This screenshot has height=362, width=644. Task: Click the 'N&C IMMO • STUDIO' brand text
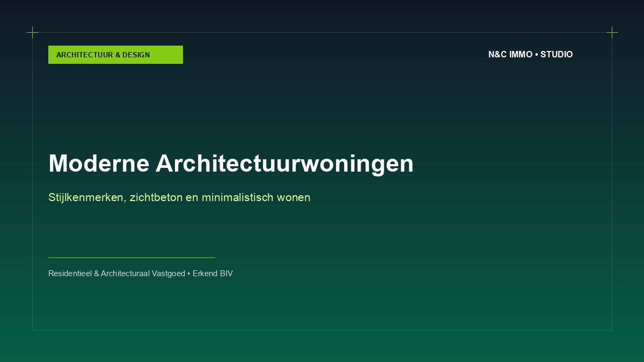click(530, 55)
